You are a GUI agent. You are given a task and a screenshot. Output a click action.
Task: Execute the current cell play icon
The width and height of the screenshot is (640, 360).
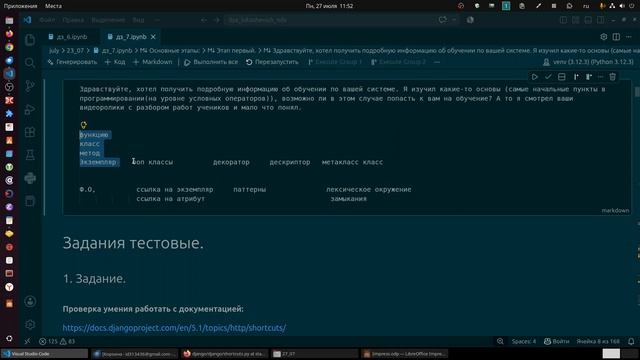(534, 77)
